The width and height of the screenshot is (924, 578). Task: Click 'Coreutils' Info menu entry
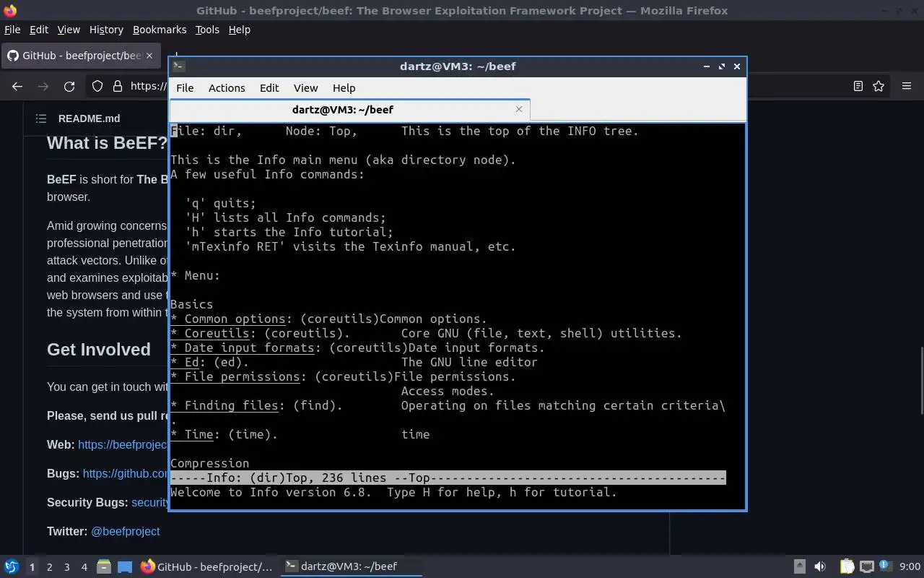tap(217, 333)
